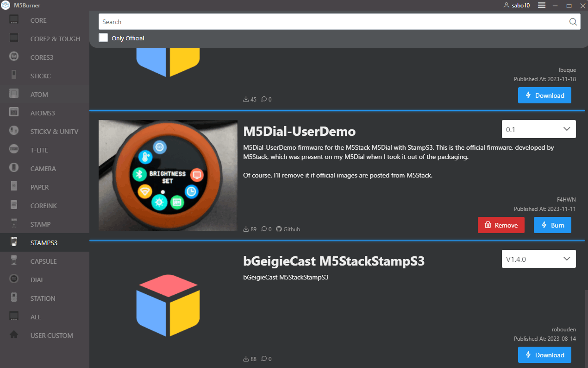Open USER CUSTOM home icon
Image resolution: width=588 pixels, height=368 pixels.
click(x=14, y=335)
